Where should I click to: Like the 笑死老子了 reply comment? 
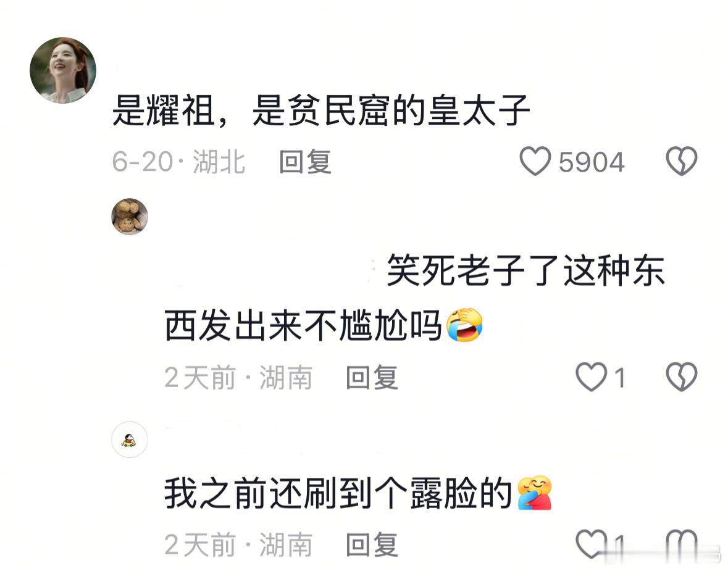(x=591, y=377)
